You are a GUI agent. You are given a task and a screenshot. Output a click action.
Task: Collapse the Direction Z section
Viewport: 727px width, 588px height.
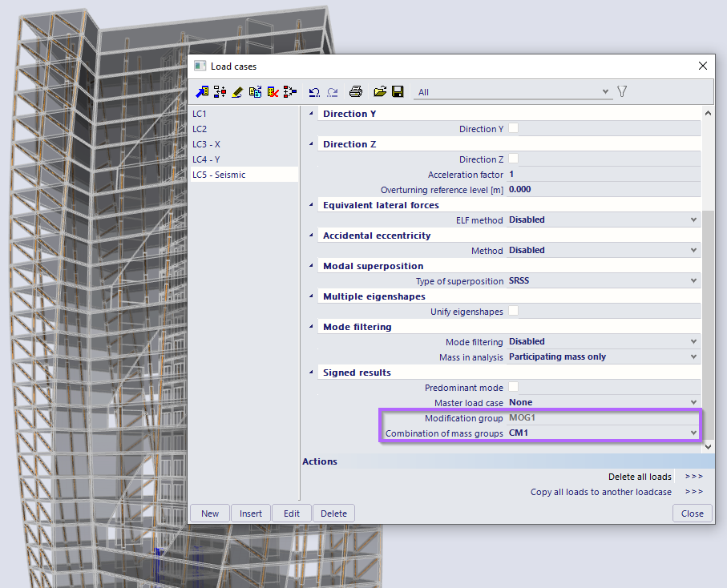(x=311, y=144)
